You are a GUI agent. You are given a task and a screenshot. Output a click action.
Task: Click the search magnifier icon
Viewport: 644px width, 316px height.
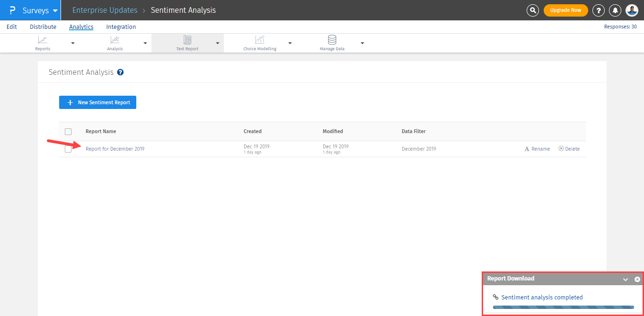[x=533, y=10]
